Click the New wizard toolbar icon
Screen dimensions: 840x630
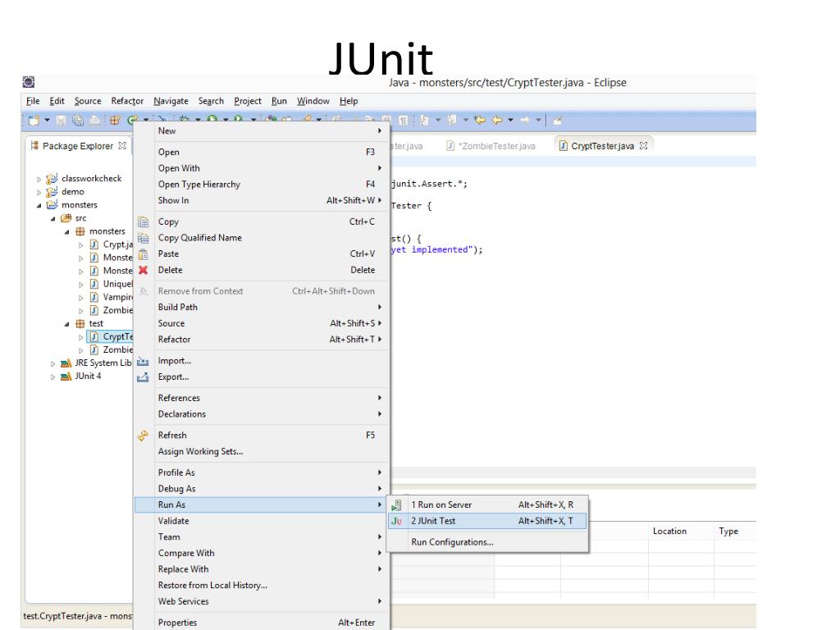34,120
